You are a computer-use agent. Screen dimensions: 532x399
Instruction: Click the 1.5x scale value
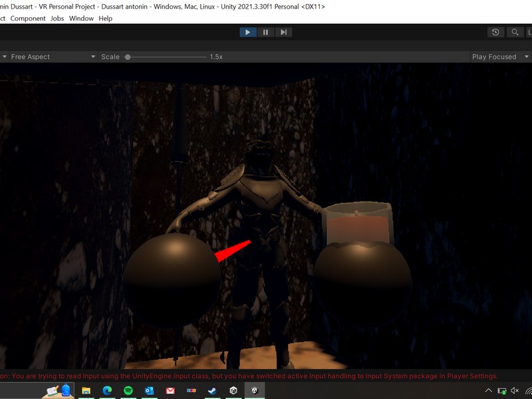pyautogui.click(x=216, y=57)
